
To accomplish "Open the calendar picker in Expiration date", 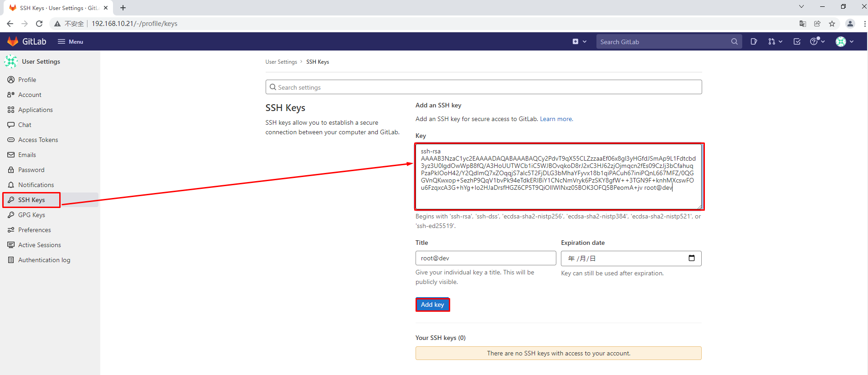I will point(691,258).
